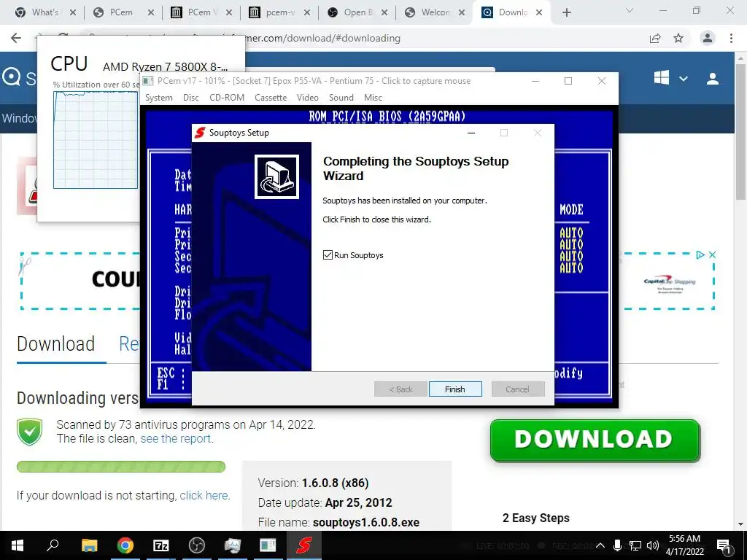747x560 pixels.
Task: Open the Chrome profile icon
Action: [x=708, y=38]
